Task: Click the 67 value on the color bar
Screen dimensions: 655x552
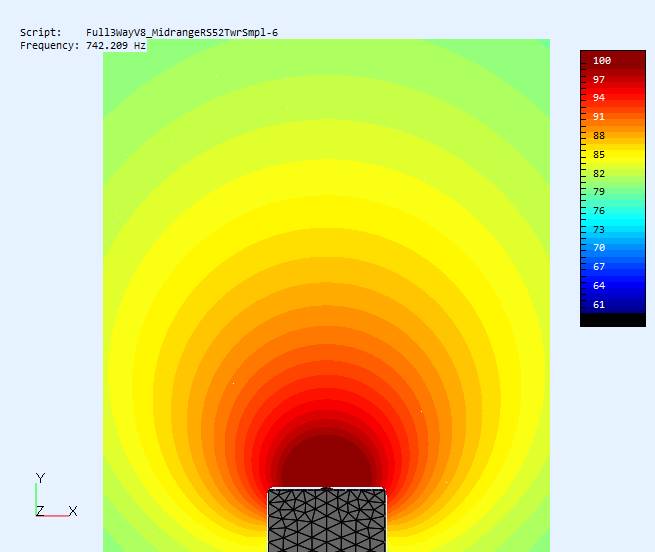Action: pyautogui.click(x=599, y=267)
